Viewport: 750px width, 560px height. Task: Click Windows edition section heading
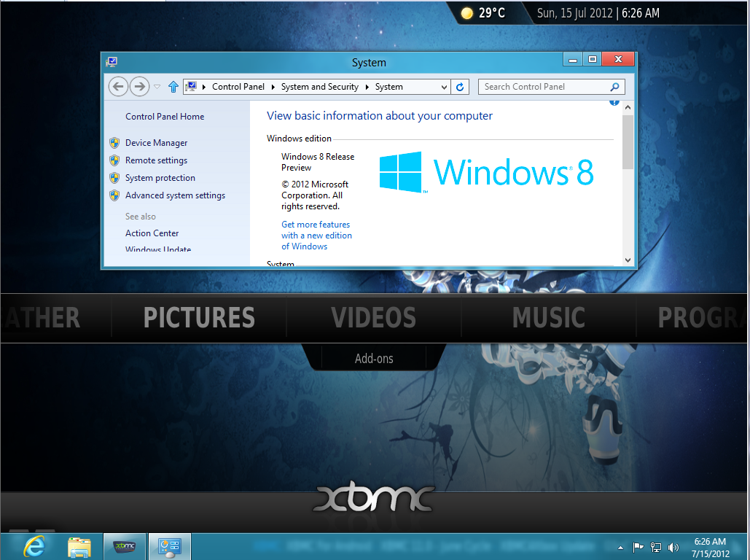click(x=299, y=139)
